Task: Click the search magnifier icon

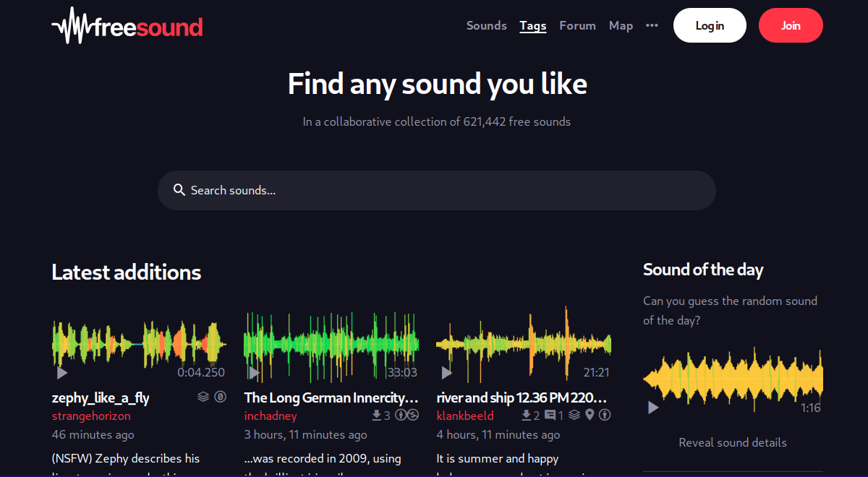Action: coord(179,190)
